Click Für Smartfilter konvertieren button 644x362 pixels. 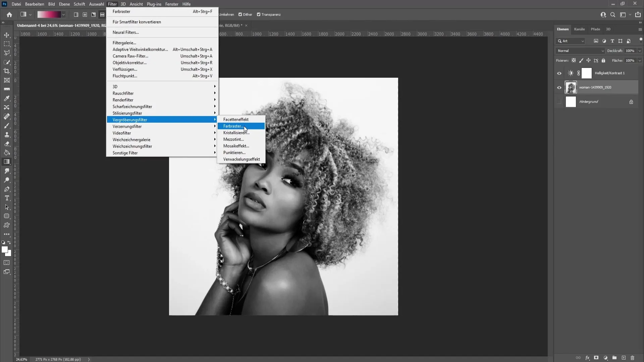pos(137,22)
